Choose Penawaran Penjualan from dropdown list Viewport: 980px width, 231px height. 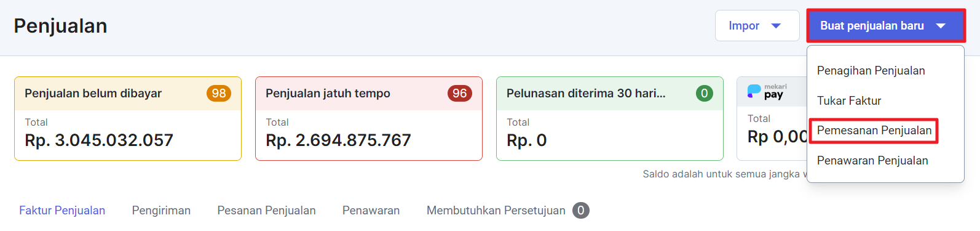pos(872,161)
